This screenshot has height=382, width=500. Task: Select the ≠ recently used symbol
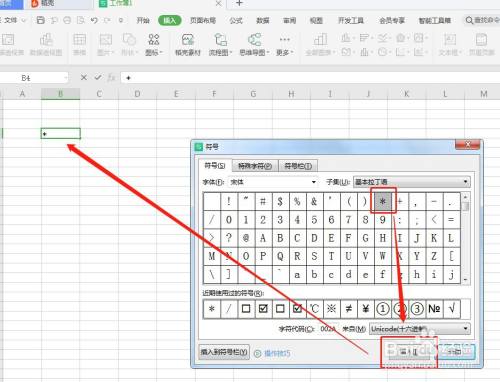pyautogui.click(x=348, y=309)
